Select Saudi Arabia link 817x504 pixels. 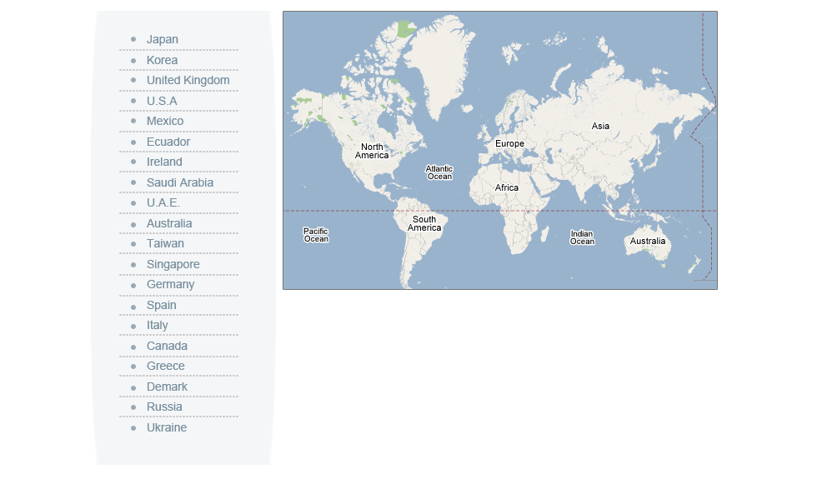tap(180, 182)
